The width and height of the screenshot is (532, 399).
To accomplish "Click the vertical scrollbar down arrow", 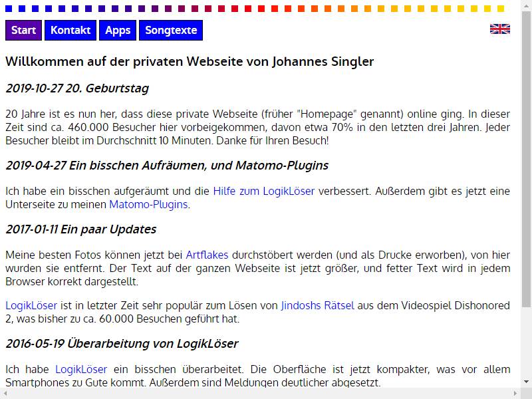I will 526,382.
